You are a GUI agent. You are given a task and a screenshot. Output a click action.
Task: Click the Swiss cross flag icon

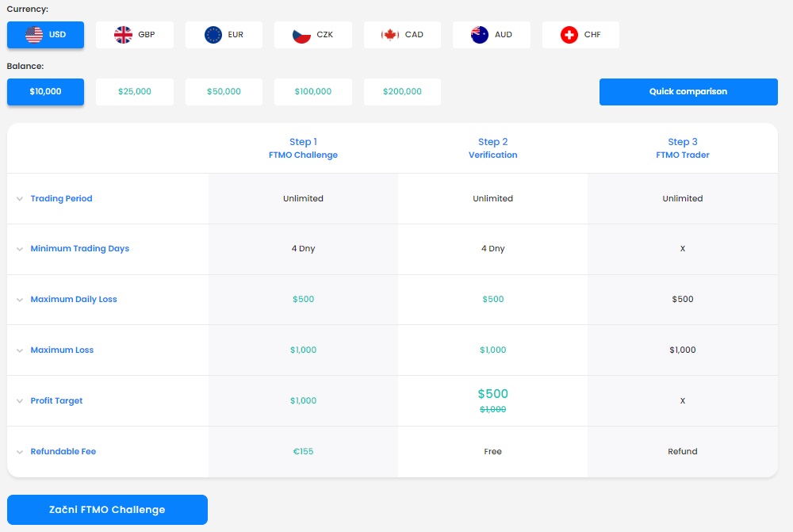pos(569,34)
